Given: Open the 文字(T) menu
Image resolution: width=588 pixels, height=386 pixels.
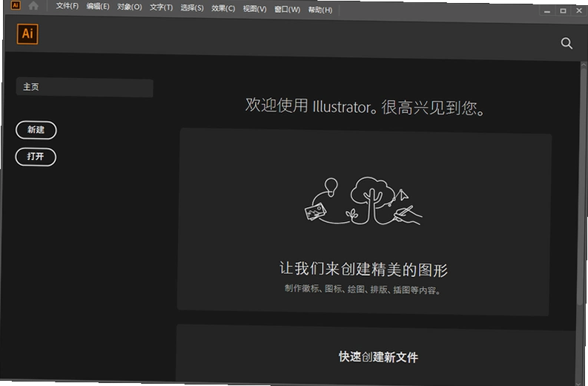Looking at the screenshot, I should (x=161, y=7).
